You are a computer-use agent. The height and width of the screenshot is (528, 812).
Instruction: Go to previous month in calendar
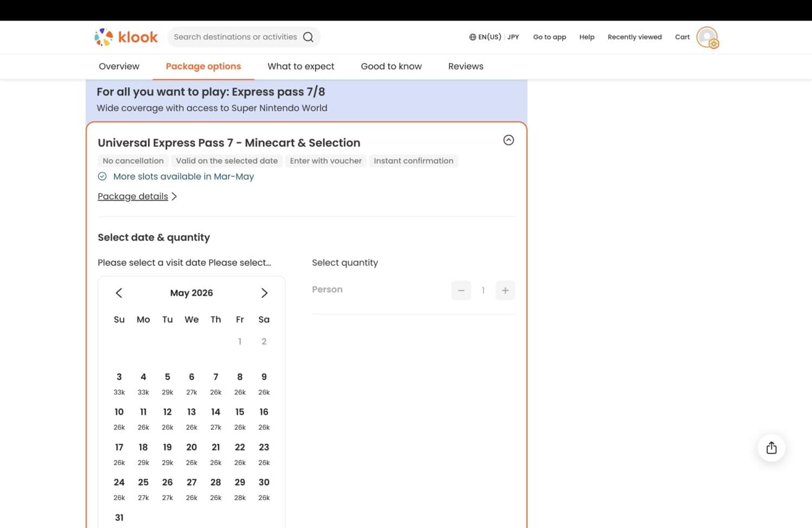[119, 293]
